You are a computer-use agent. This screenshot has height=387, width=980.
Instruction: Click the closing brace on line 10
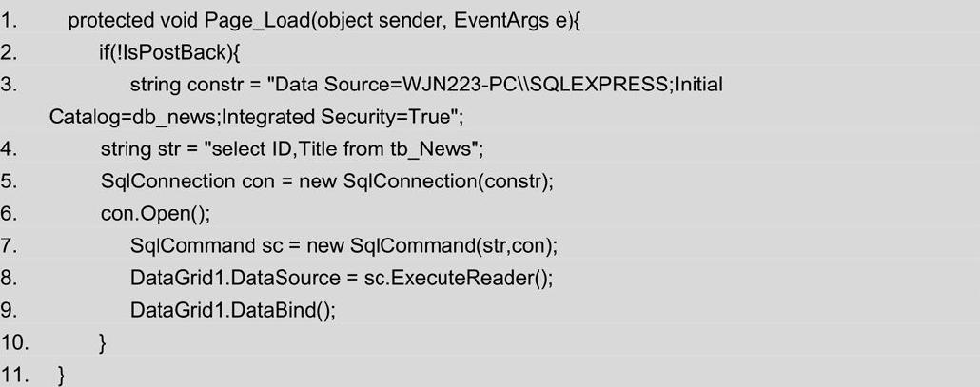(103, 344)
